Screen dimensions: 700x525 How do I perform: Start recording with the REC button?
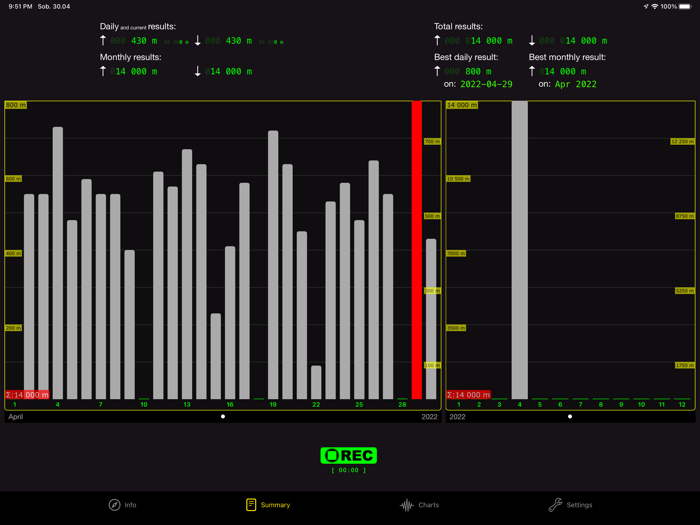click(x=349, y=455)
